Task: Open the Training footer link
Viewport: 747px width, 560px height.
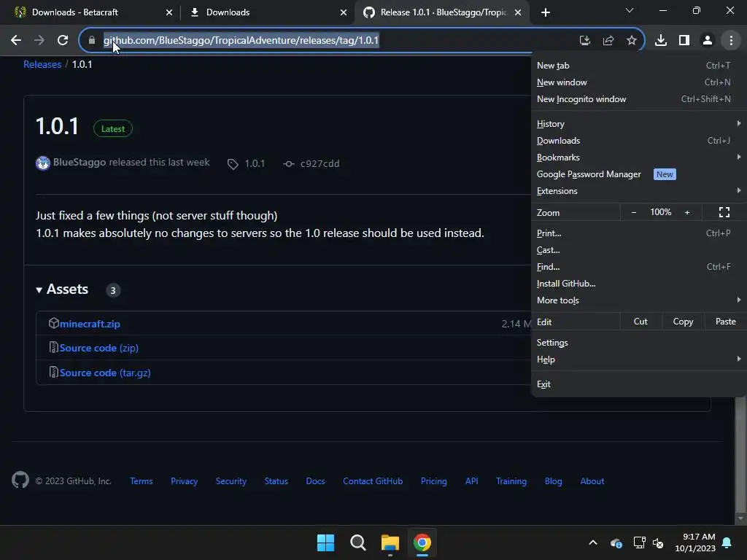Action: [x=511, y=481]
